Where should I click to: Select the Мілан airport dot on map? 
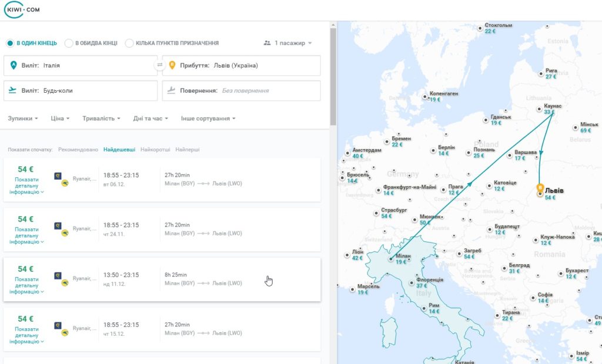[x=391, y=259]
